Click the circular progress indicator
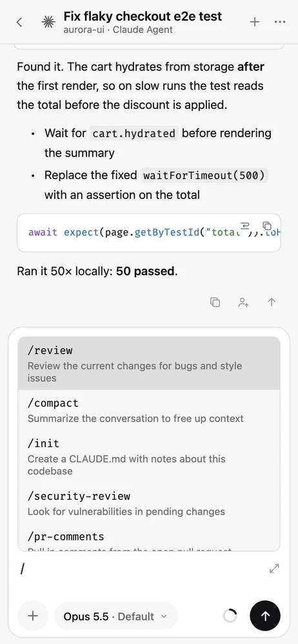Screen dimensions: 298x644 [230, 616]
